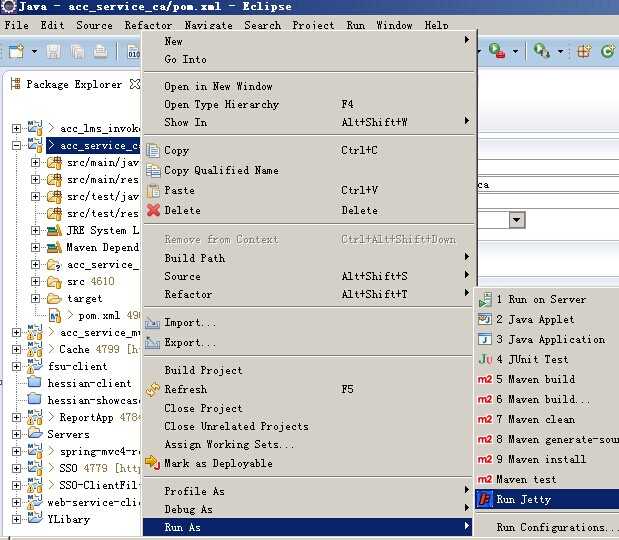Click the Save All toolbar icon
Image resolution: width=619 pixels, height=540 pixels.
pyautogui.click(x=77, y=52)
